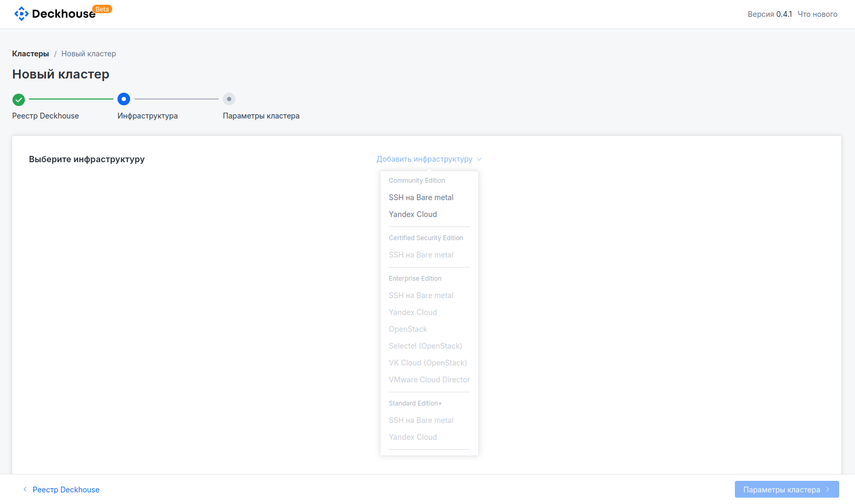Screen dimensions: 855x504
Task: Select OpenStack under Enterprise Edition
Action: (408, 329)
